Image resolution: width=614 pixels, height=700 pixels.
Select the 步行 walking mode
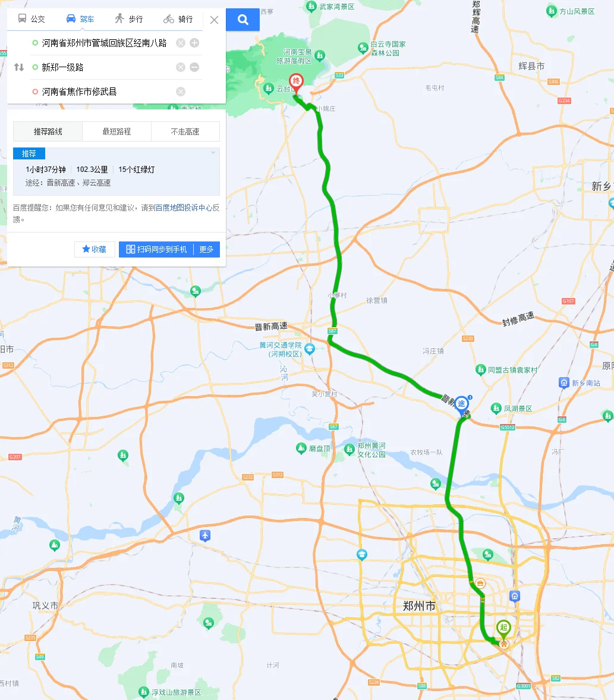tap(129, 19)
